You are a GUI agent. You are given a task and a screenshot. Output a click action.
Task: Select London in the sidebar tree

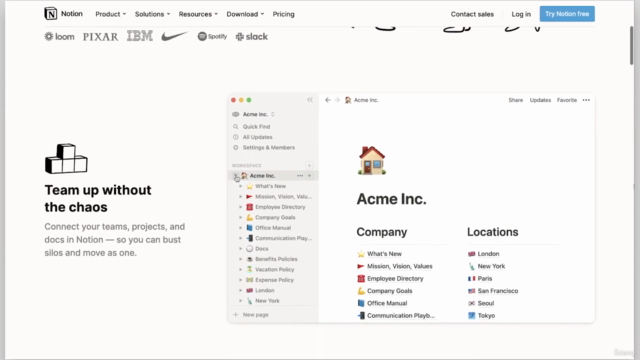[x=260, y=290]
